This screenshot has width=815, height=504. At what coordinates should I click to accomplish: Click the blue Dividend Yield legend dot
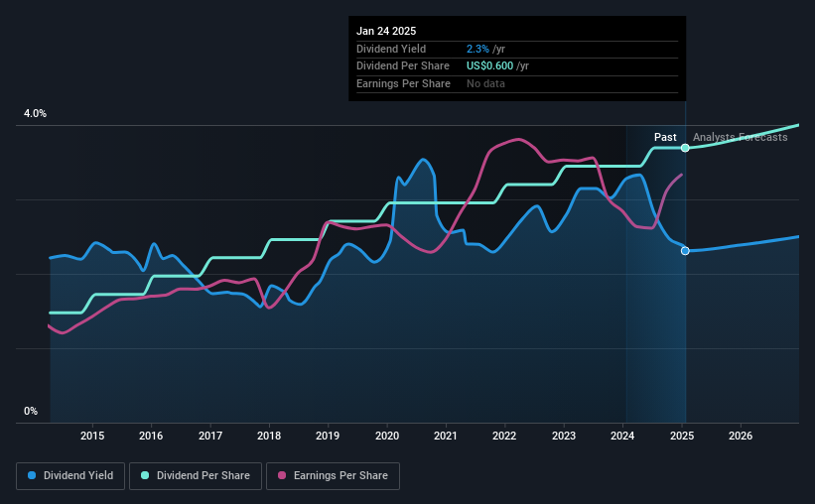(32, 475)
